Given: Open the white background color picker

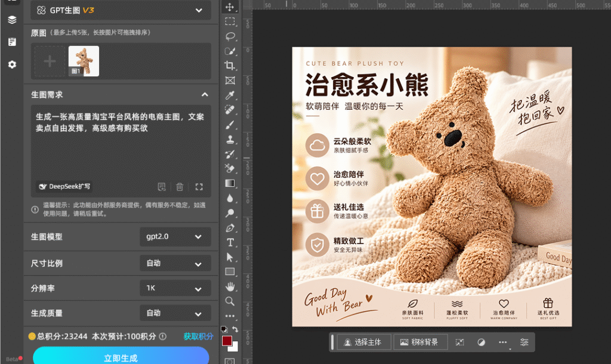Looking at the screenshot, I should (234, 348).
